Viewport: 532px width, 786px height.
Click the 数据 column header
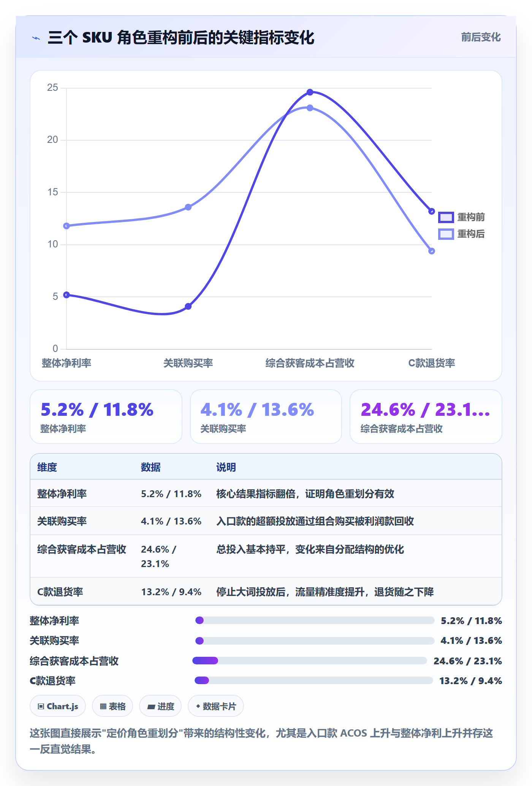[151, 467]
